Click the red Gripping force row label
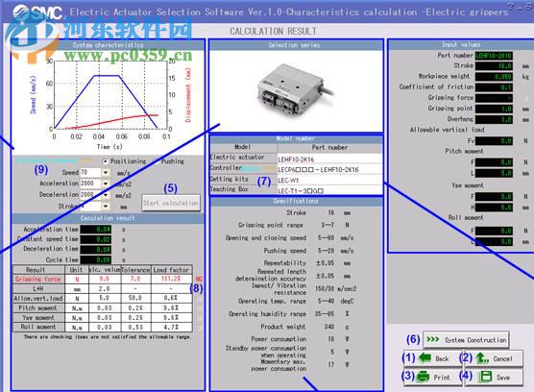Image resolution: width=534 pixels, height=392 pixels. [38, 279]
